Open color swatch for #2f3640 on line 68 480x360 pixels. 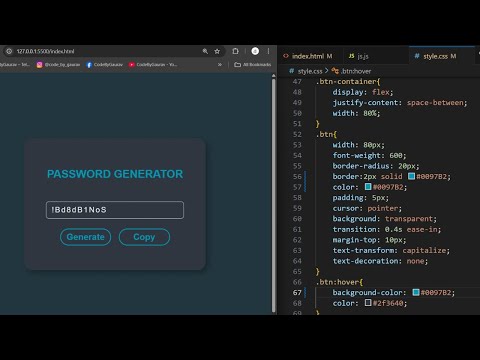pyautogui.click(x=368, y=303)
